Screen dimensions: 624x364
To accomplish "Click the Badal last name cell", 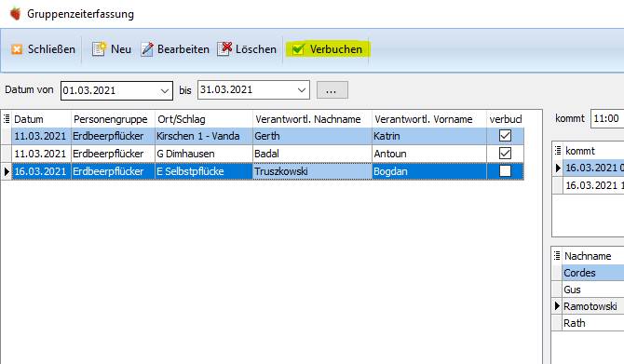I will (x=312, y=154).
